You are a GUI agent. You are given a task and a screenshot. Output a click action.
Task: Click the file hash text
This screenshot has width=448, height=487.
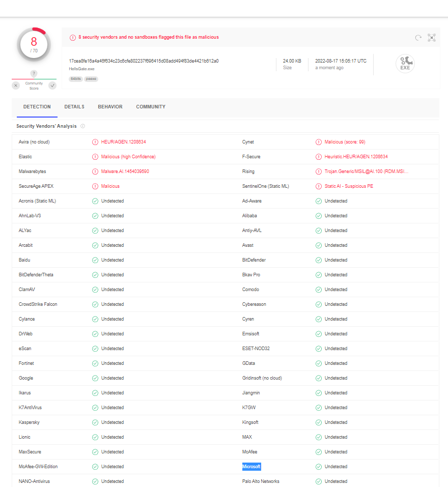(x=144, y=61)
